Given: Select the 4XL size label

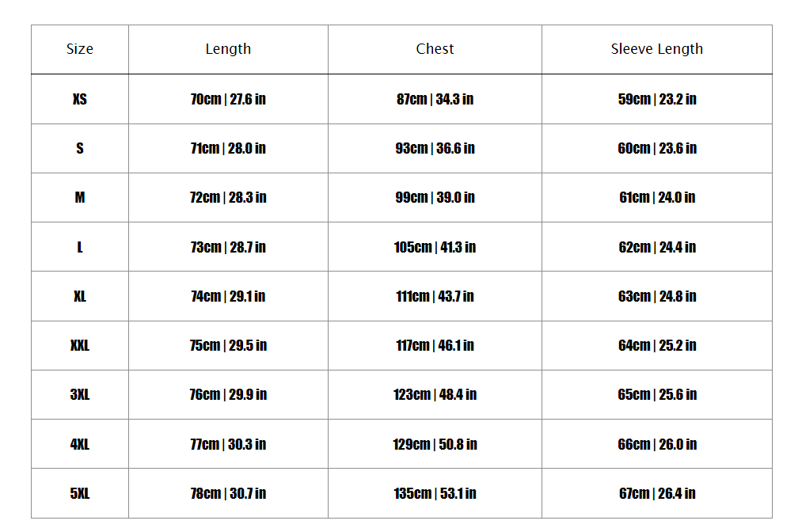Looking at the screenshot, I should 80,444.
